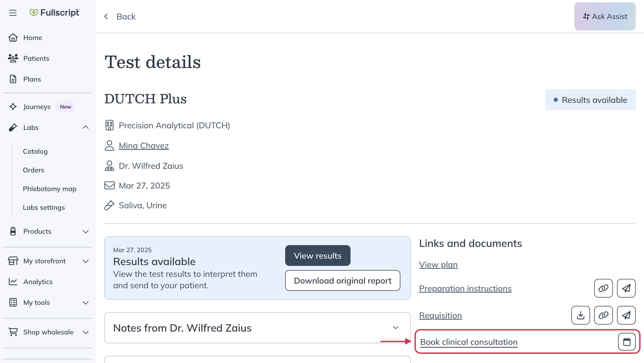Send Preparation instructions via paper plane icon
Image resolution: width=644 pixels, height=363 pixels.
point(626,288)
